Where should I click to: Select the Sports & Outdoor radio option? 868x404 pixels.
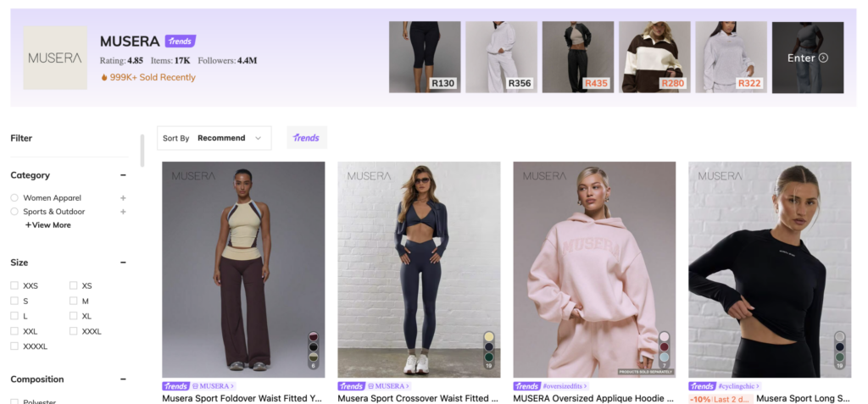[14, 212]
